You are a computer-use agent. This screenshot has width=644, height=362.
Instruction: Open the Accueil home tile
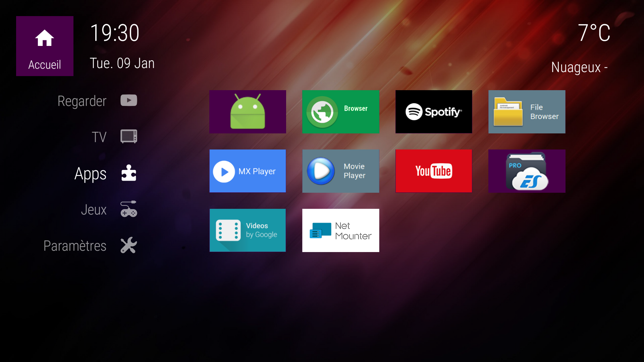[45, 46]
